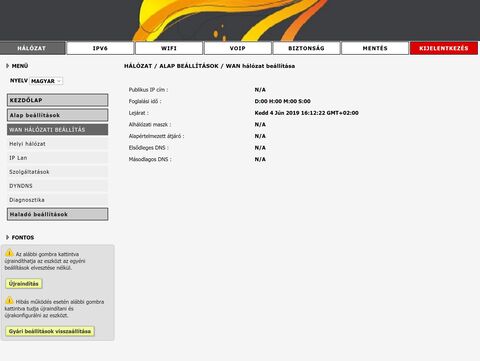Open Helyi hálózat settings
This screenshot has height=361, width=480.
click(x=58, y=144)
